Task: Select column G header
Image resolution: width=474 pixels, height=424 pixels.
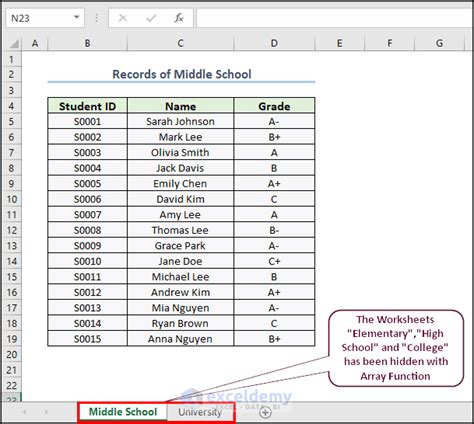Action: click(x=439, y=43)
